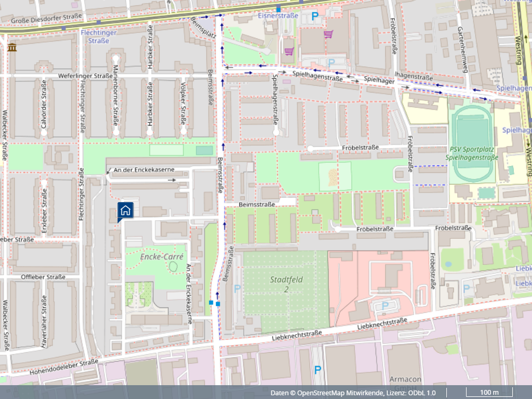This screenshot has height=399, width=532.
Task: Click the Armacon label on the map
Action: point(405,379)
